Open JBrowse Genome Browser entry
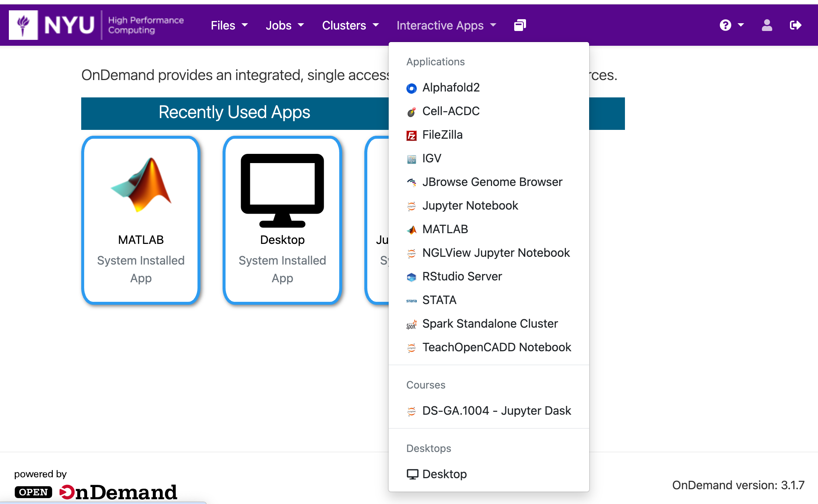 point(489,182)
